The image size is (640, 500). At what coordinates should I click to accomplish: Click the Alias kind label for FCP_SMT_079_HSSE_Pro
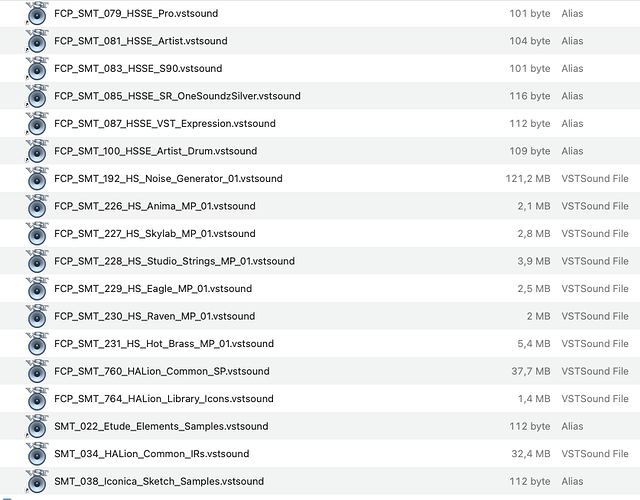pos(572,14)
